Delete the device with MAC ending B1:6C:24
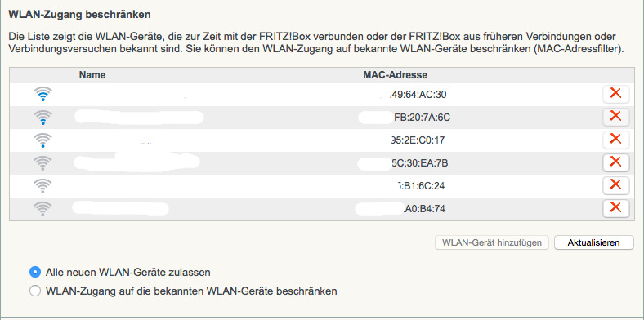Image resolution: width=644 pixels, height=320 pixels. point(615,185)
